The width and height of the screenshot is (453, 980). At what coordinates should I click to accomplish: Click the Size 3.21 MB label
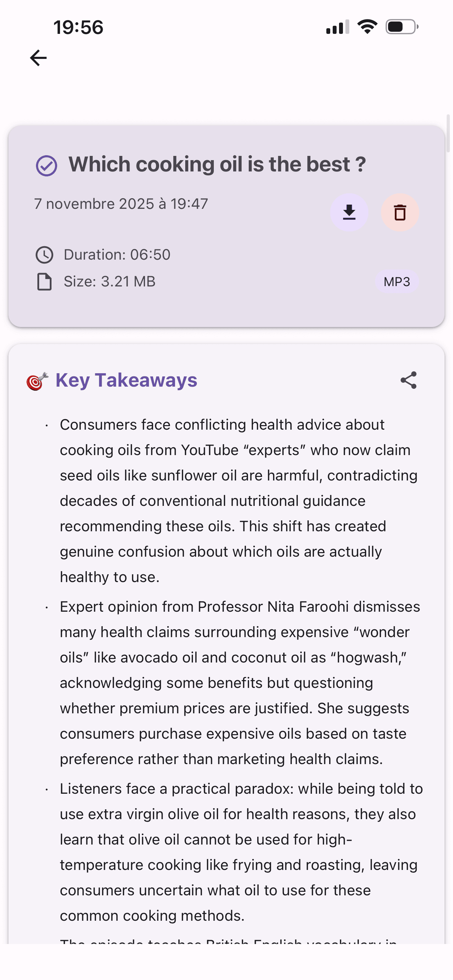[109, 282]
